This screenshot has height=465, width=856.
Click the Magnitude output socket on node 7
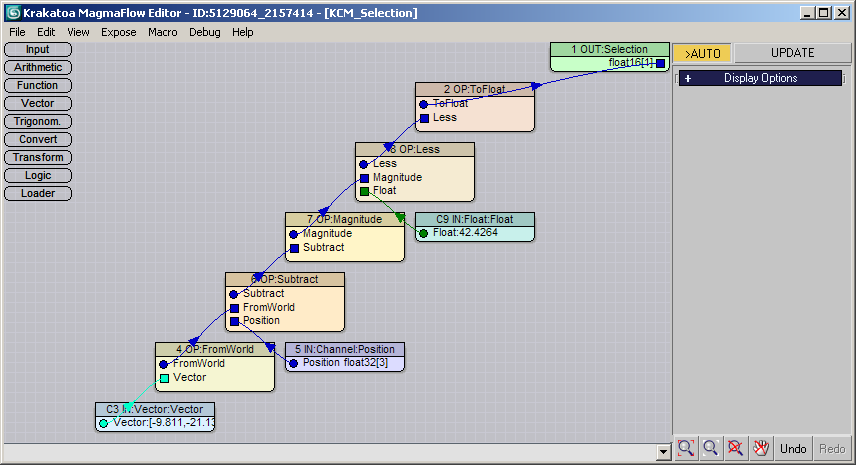click(x=294, y=234)
